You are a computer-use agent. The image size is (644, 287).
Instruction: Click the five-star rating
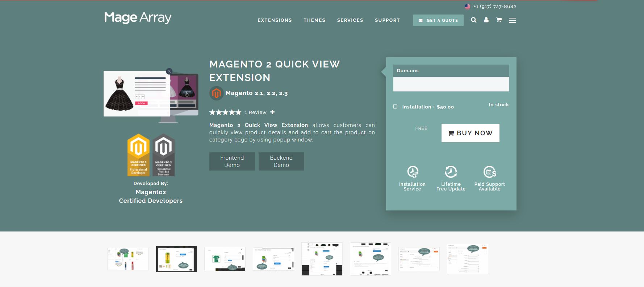pyautogui.click(x=225, y=112)
